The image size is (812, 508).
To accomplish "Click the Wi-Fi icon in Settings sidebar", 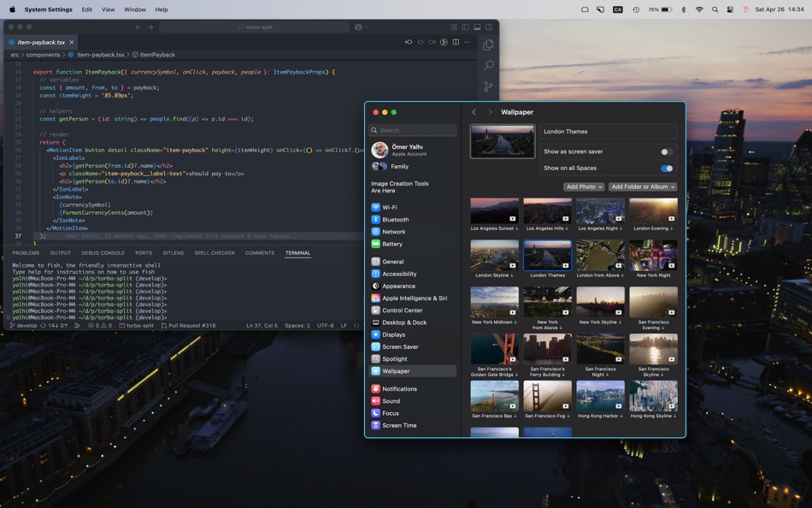I will 376,207.
